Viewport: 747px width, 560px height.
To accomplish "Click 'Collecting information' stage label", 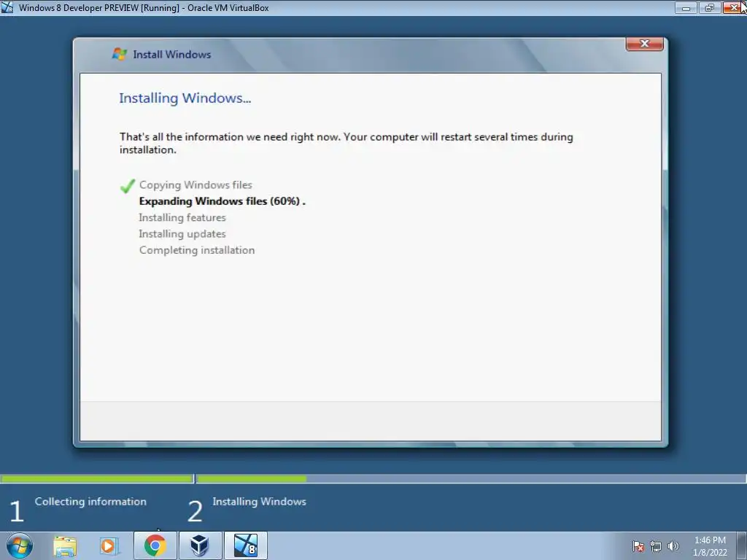I will (x=90, y=502).
